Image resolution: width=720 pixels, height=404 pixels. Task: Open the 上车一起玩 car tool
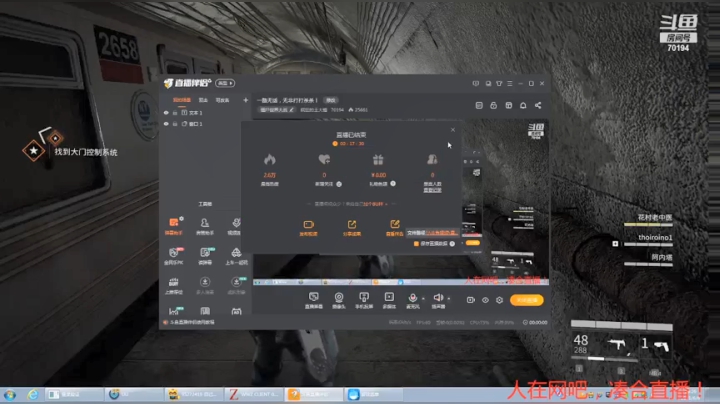236,256
